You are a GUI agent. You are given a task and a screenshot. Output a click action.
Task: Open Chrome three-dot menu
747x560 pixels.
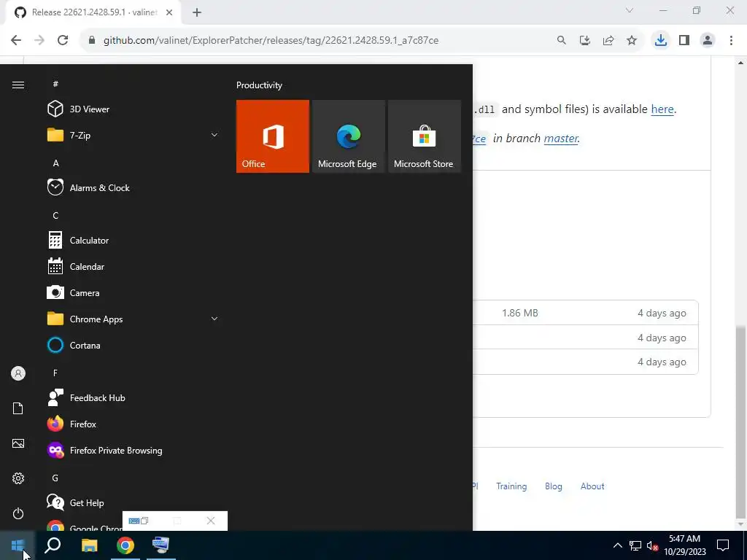tap(731, 40)
